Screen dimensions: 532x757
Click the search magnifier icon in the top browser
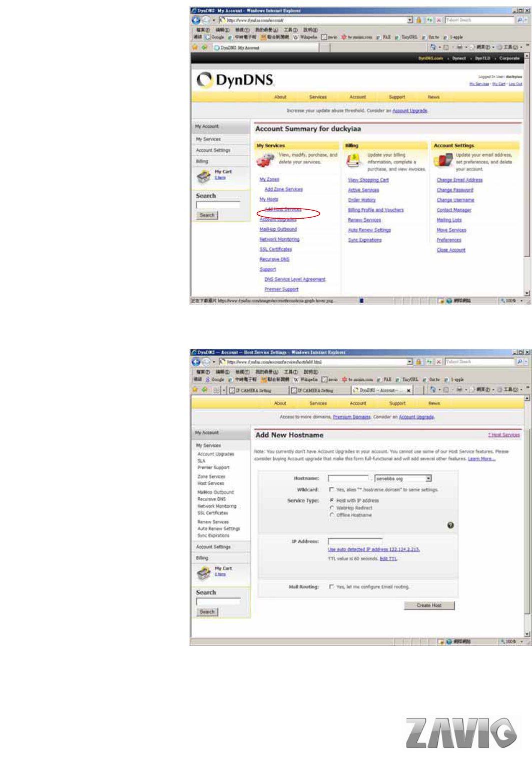(519, 20)
